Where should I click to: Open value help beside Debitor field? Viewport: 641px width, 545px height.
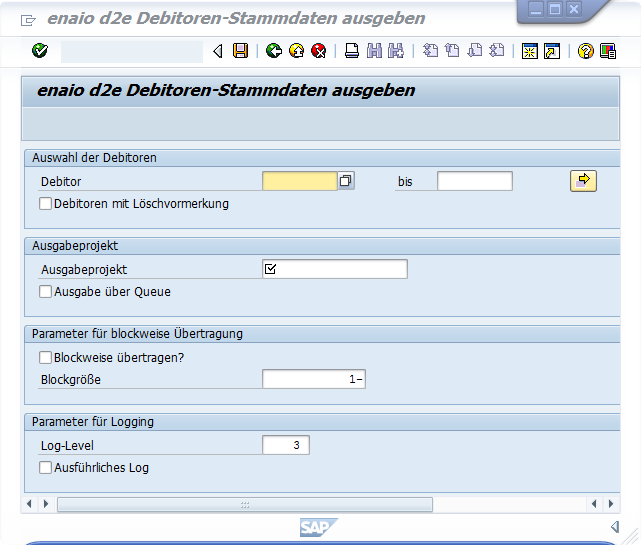pos(346,181)
